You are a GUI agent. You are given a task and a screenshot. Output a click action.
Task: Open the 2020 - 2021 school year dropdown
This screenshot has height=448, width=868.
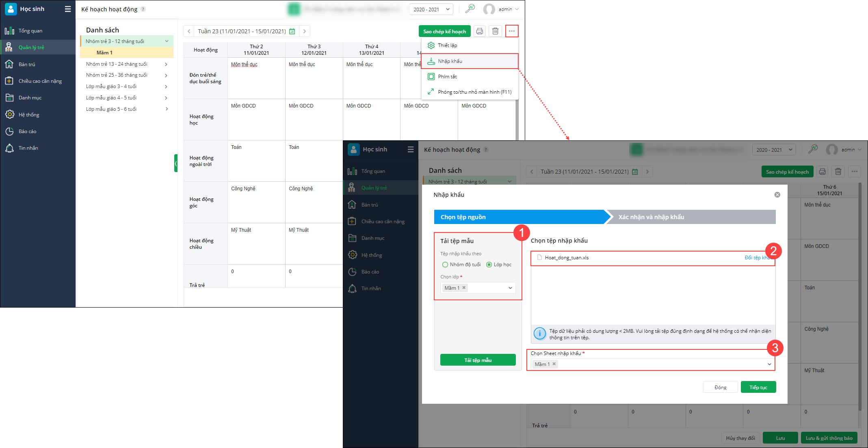pyautogui.click(x=431, y=9)
